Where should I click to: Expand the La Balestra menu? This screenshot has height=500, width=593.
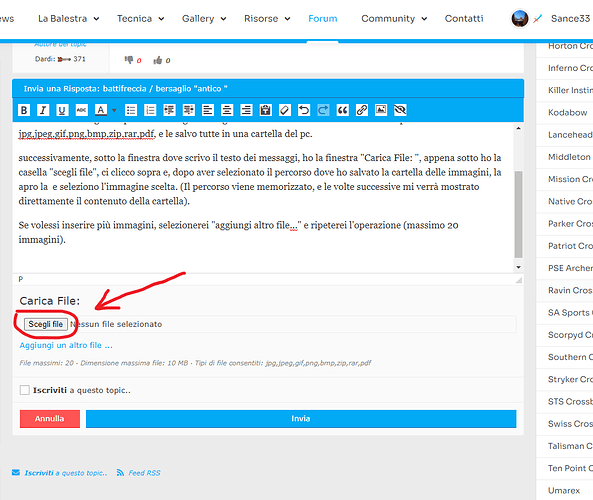coord(68,19)
